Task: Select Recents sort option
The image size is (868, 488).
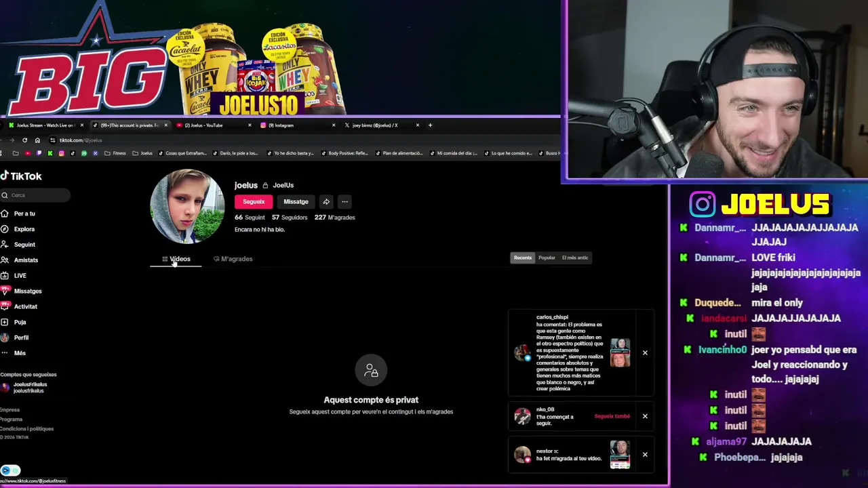Action: [523, 258]
